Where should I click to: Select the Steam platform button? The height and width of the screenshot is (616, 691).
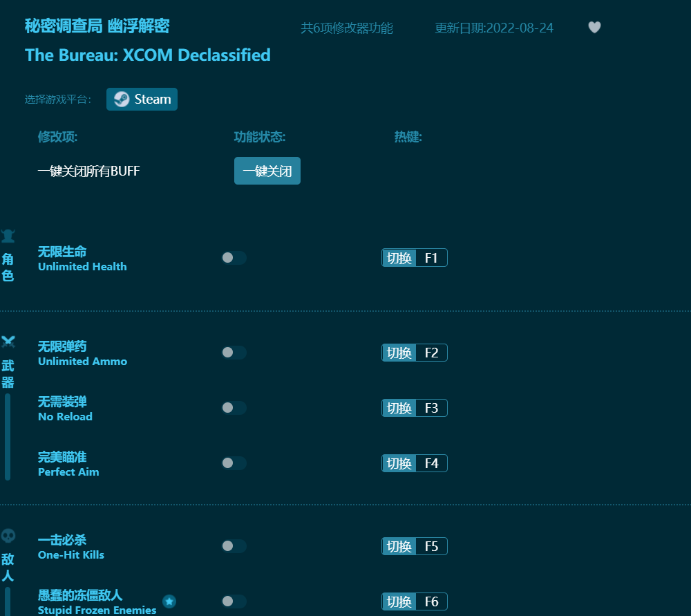142,100
